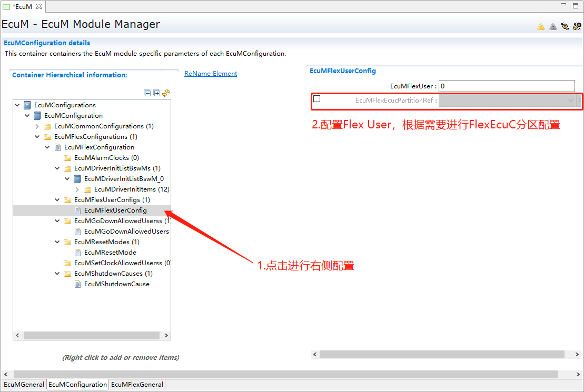
Task: Enable the EcuMFlexEcucPartitionRef checkbox
Action: click(317, 99)
